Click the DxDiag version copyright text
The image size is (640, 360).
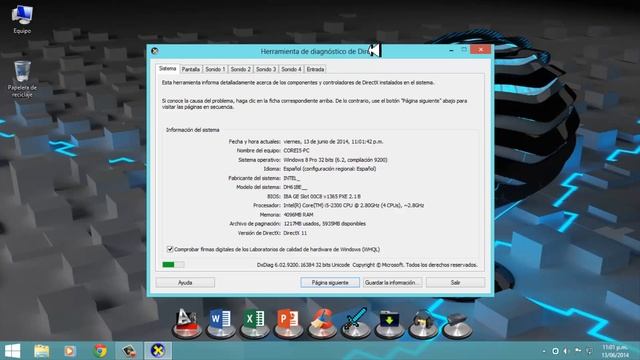pos(367,265)
